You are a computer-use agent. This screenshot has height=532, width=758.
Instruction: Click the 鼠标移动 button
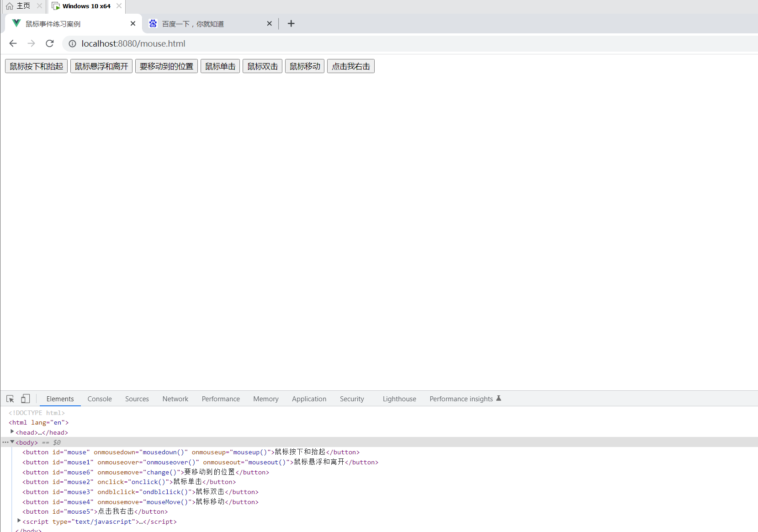(x=305, y=66)
